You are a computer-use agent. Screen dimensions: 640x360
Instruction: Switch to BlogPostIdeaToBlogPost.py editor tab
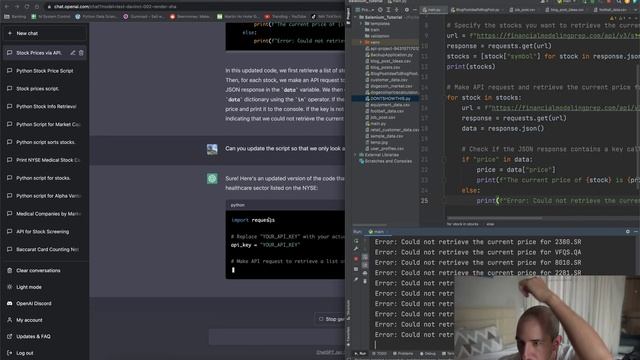point(476,10)
